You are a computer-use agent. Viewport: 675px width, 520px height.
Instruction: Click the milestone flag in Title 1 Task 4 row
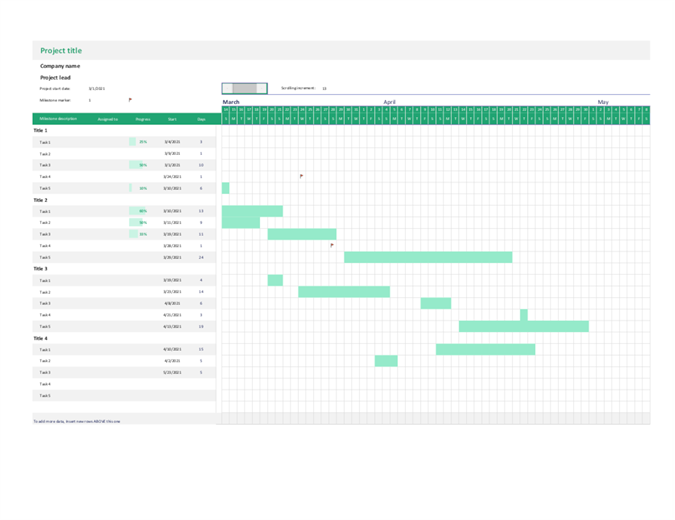302,176
